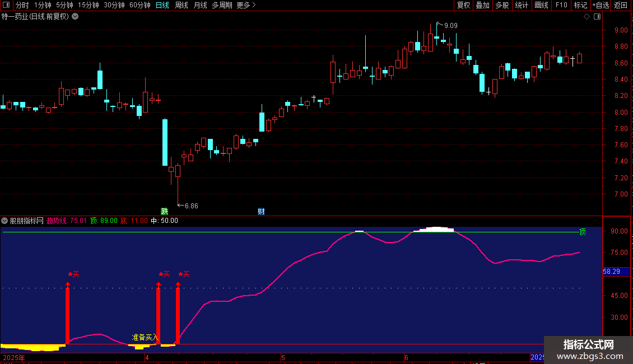
Task: Click the 复权 button
Action: [x=463, y=5]
